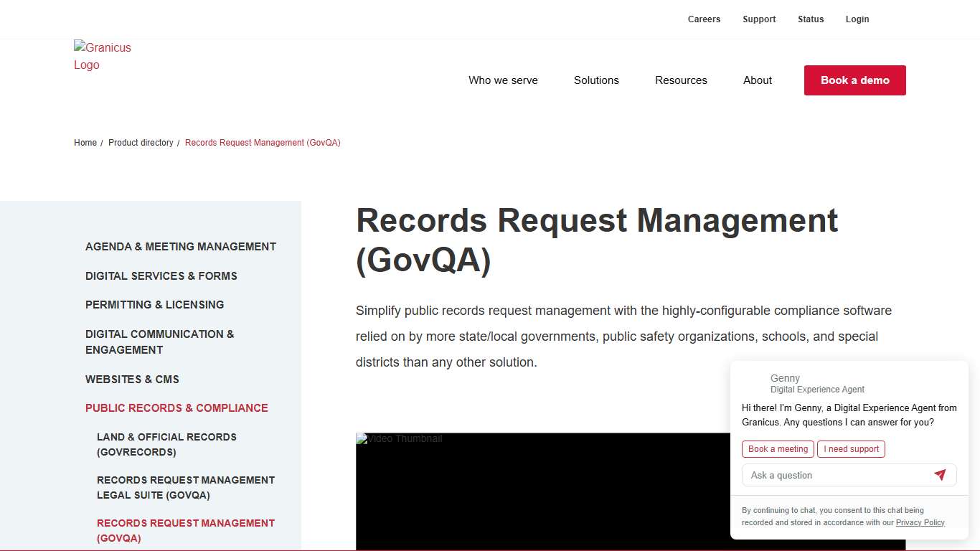
Task: Open the Who we serve dropdown
Action: point(503,80)
